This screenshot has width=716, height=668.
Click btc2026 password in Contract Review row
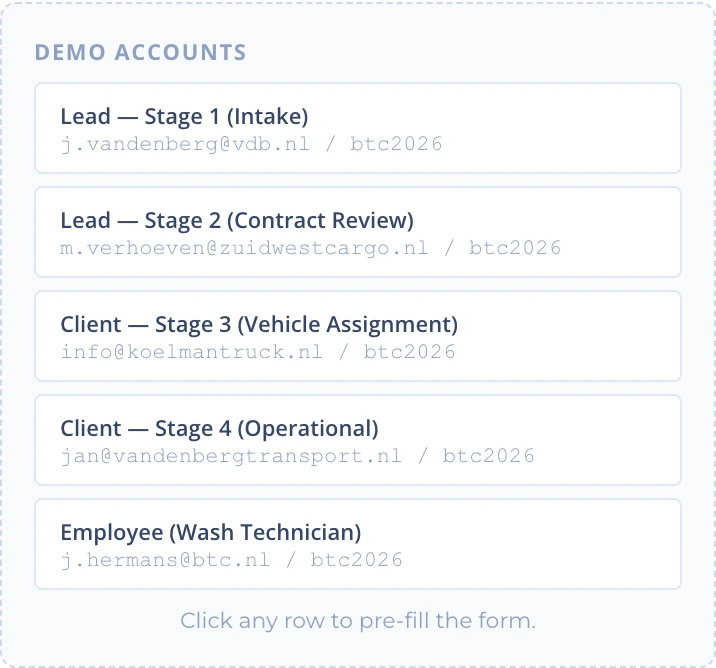pos(515,248)
